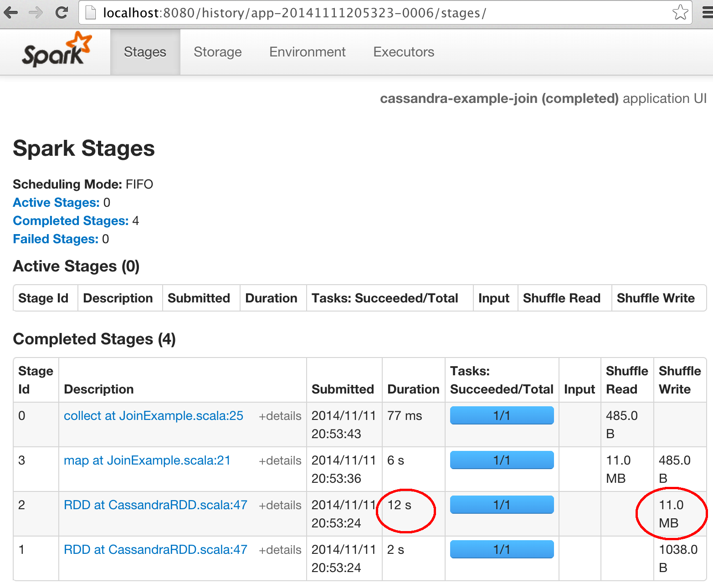
Task: Click Shuffle Write header in Completed Stages
Action: click(x=680, y=380)
